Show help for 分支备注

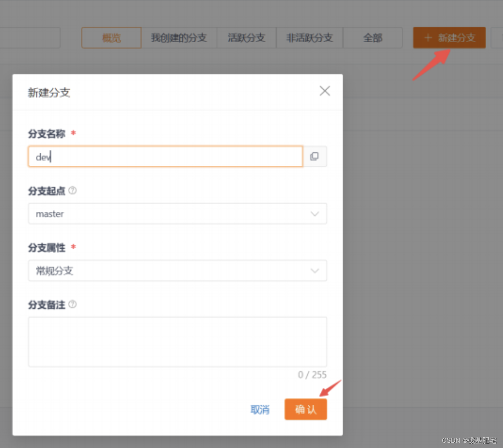73,305
